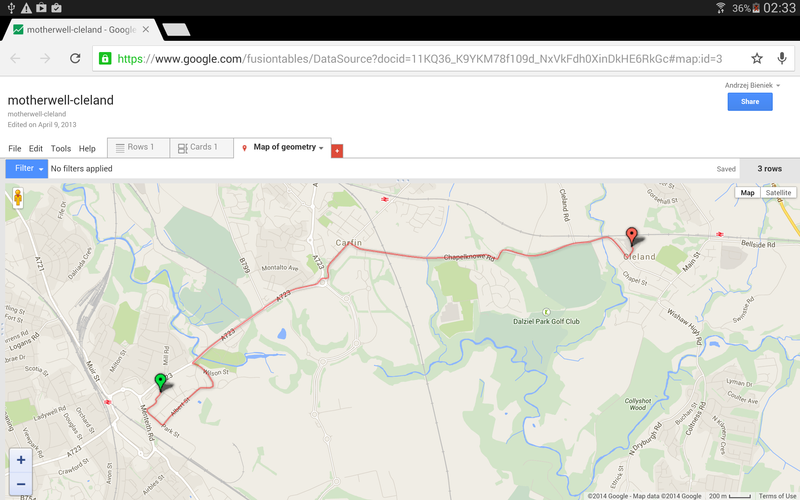
Task: Click the 3 rows count label
Action: [769, 168]
